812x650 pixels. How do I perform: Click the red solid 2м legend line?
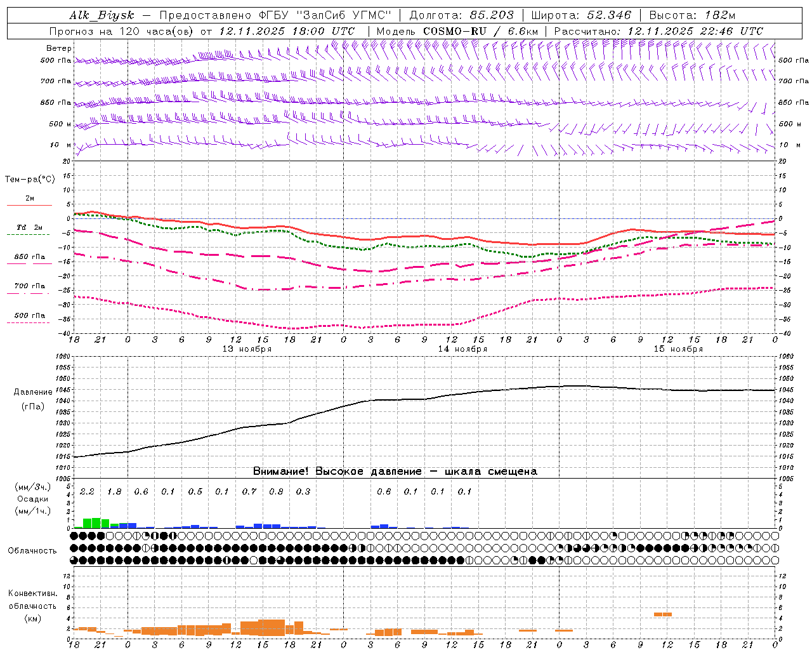click(29, 205)
